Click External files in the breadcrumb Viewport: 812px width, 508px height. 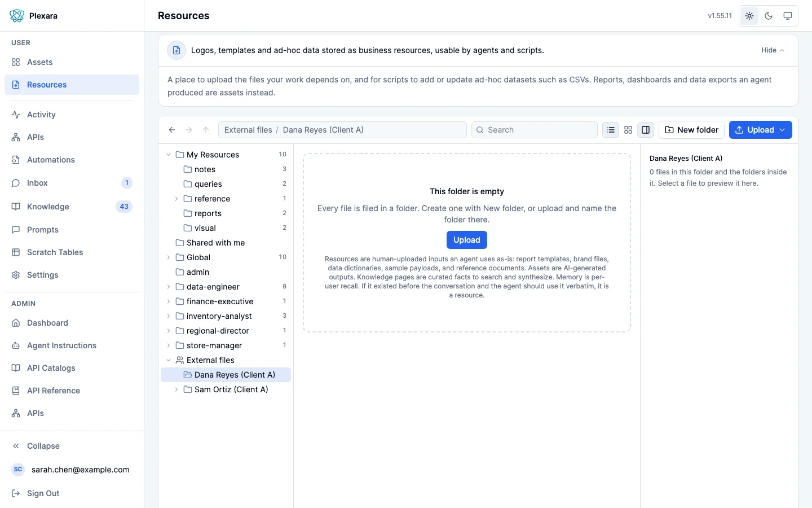pyautogui.click(x=248, y=130)
